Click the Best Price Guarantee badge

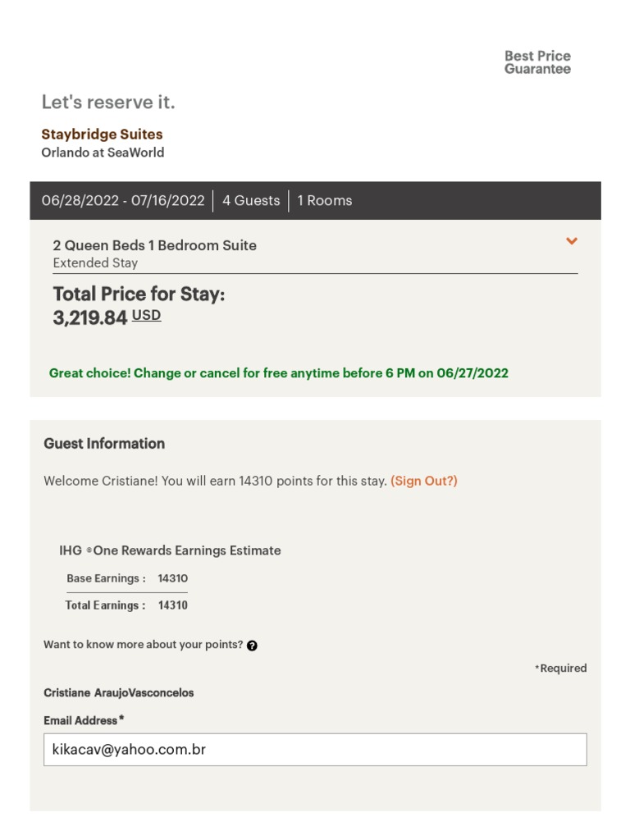537,62
